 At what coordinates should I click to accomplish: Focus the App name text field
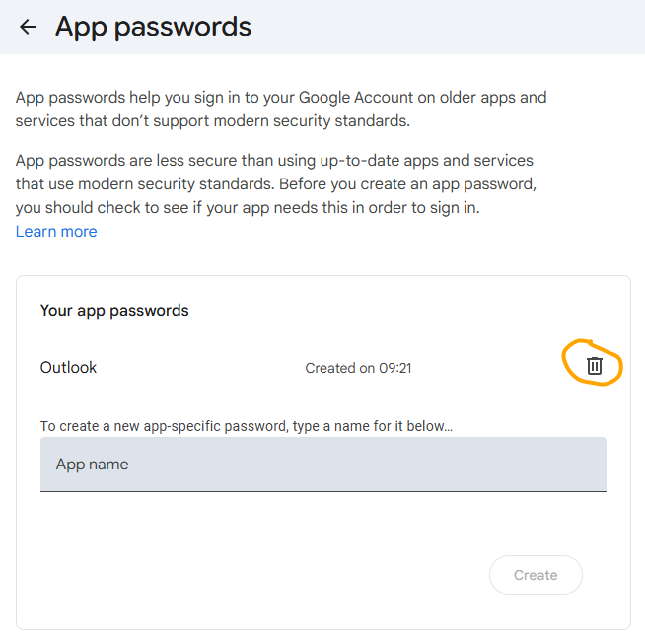(322, 465)
